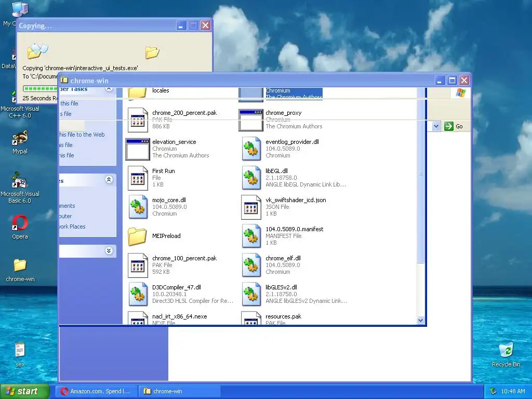Image resolution: width=532 pixels, height=399 pixels.
Task: Click the Copying dialog title bar
Action: coord(114,25)
